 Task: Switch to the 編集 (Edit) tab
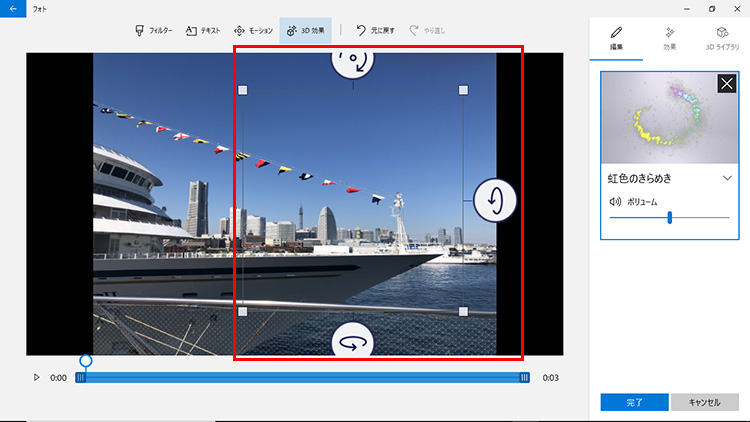click(x=616, y=38)
